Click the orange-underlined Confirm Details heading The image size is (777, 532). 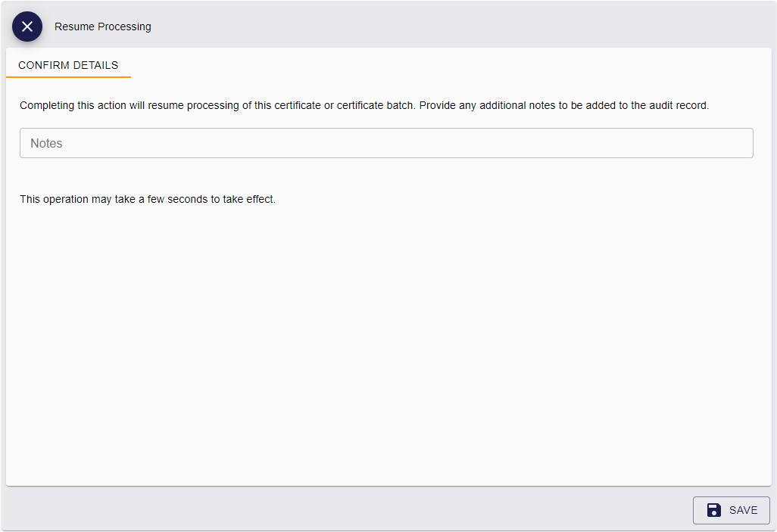(68, 65)
